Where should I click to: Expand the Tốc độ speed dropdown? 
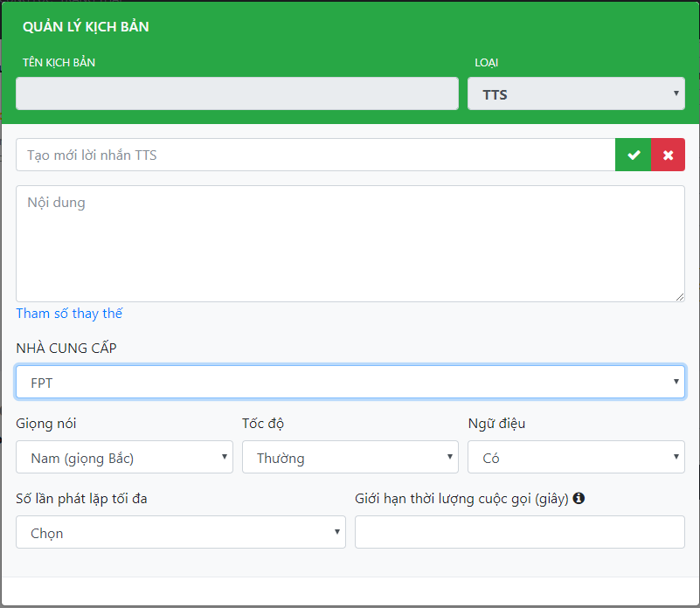[350, 457]
